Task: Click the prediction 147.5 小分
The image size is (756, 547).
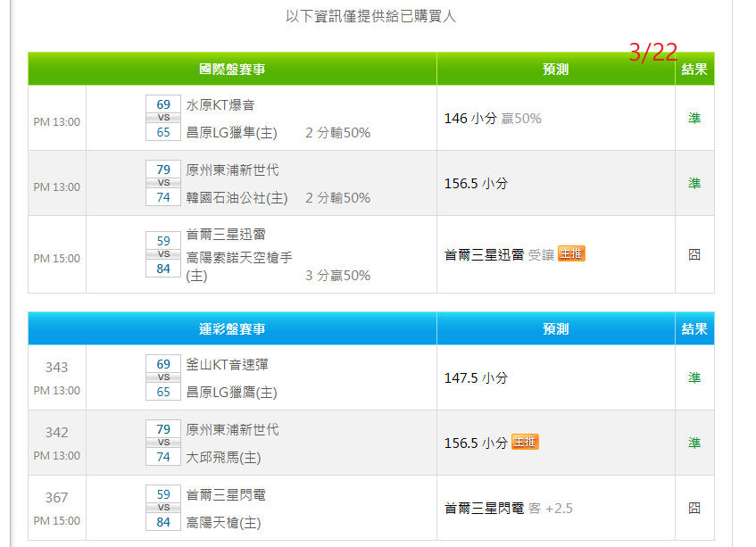Action: coord(476,378)
